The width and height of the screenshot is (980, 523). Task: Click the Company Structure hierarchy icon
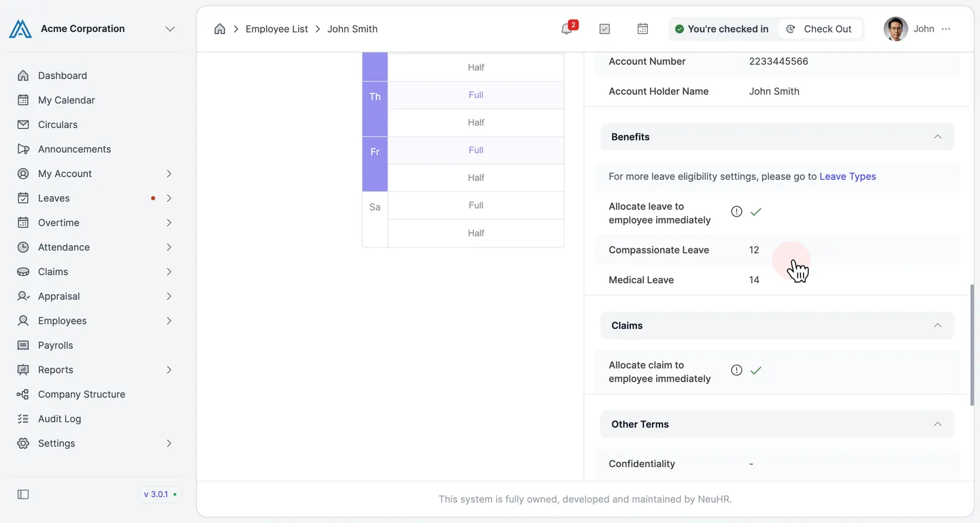23,394
